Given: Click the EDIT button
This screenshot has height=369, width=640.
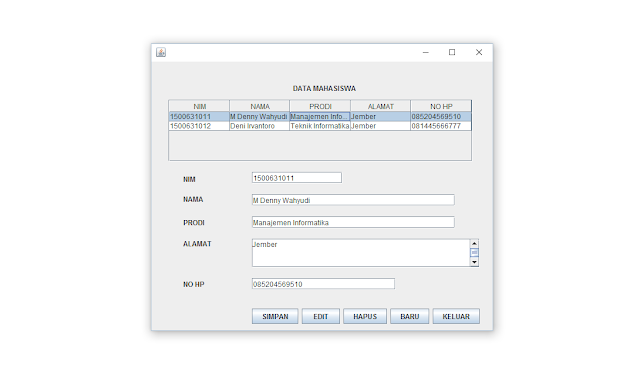Looking at the screenshot, I should [x=321, y=316].
